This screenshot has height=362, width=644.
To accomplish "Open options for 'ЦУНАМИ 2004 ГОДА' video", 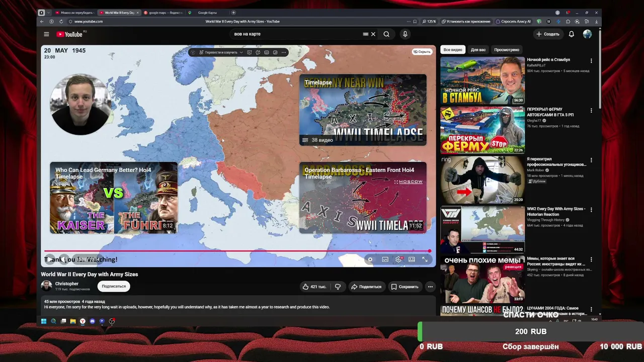I will pyautogui.click(x=591, y=310).
